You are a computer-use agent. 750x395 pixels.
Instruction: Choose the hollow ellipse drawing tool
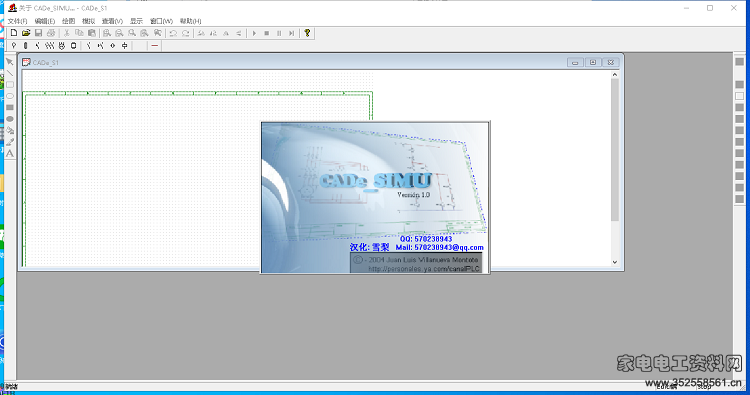[10, 96]
